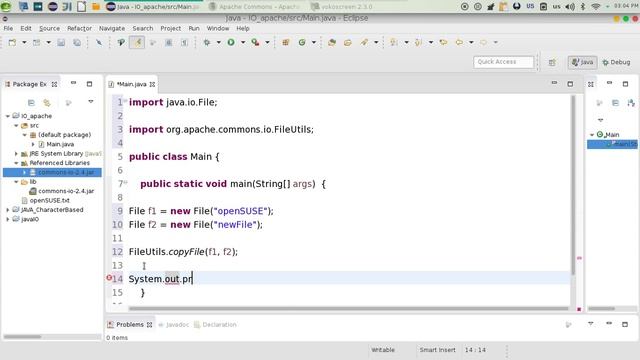
Task: Open Package Explorer view menu arrow
Action: pyautogui.click(x=91, y=102)
